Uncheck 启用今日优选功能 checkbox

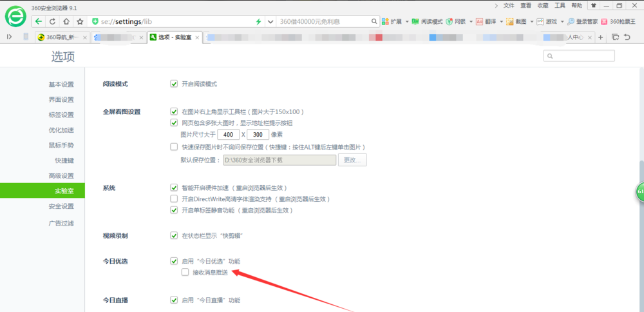click(x=173, y=260)
